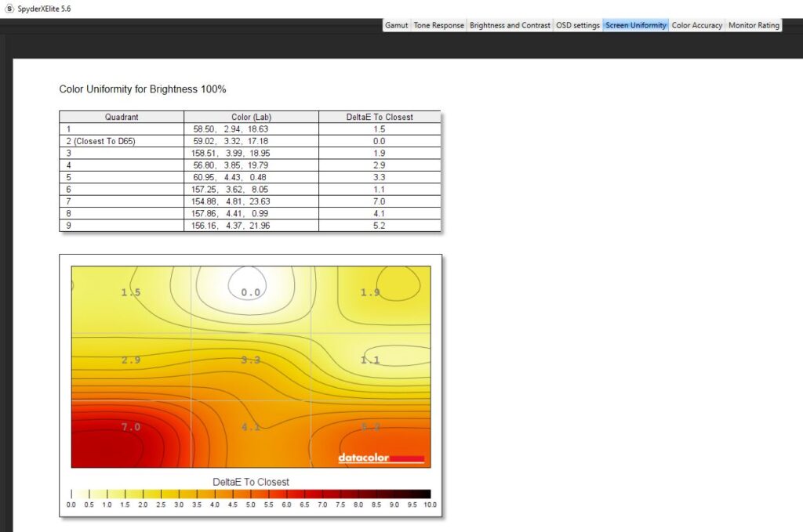Open the OSD settings tab
Viewport: 803px width, 532px height.
point(578,25)
